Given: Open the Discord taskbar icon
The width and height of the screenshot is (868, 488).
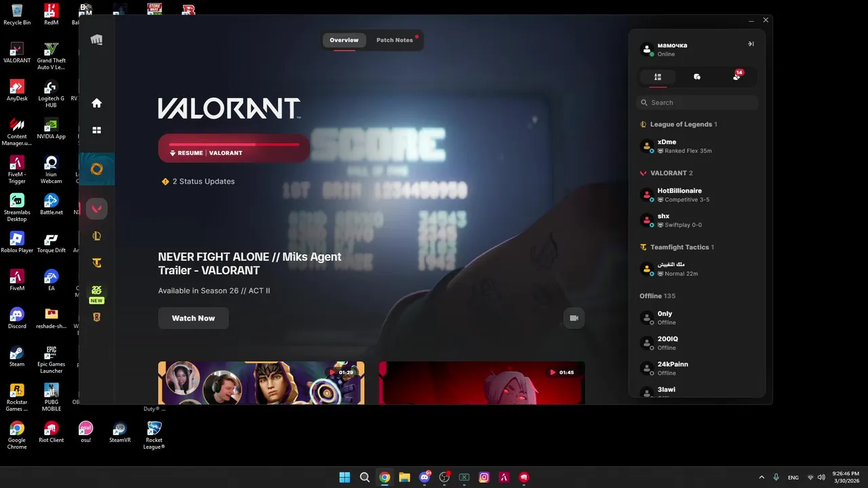Looking at the screenshot, I should [425, 477].
